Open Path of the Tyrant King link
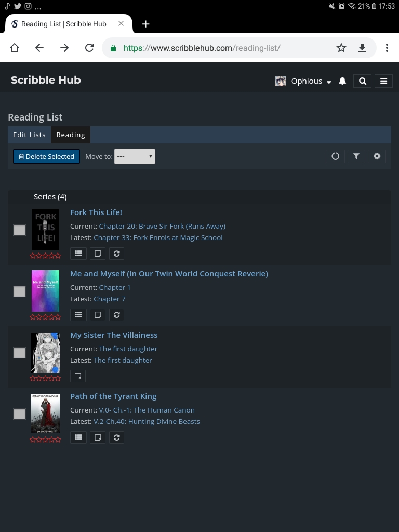This screenshot has width=399, height=532. (x=113, y=396)
